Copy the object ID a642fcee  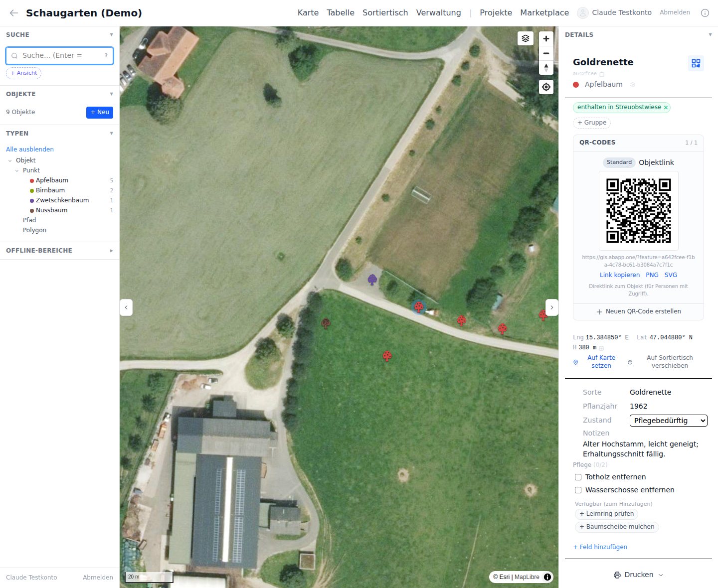click(x=602, y=74)
